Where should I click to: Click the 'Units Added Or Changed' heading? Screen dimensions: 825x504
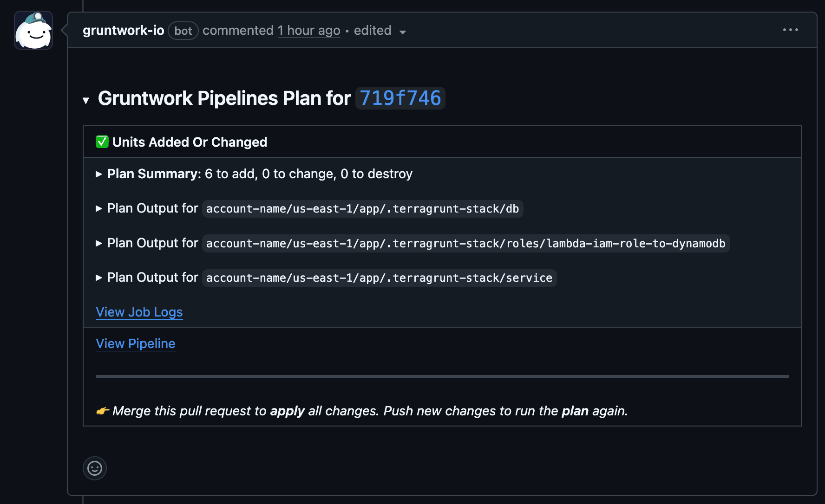[190, 142]
